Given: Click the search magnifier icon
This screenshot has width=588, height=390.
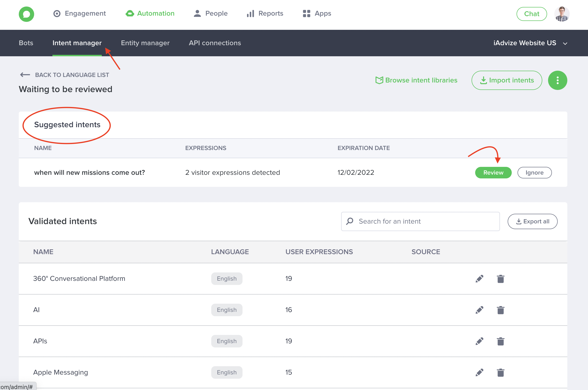Looking at the screenshot, I should tap(350, 221).
